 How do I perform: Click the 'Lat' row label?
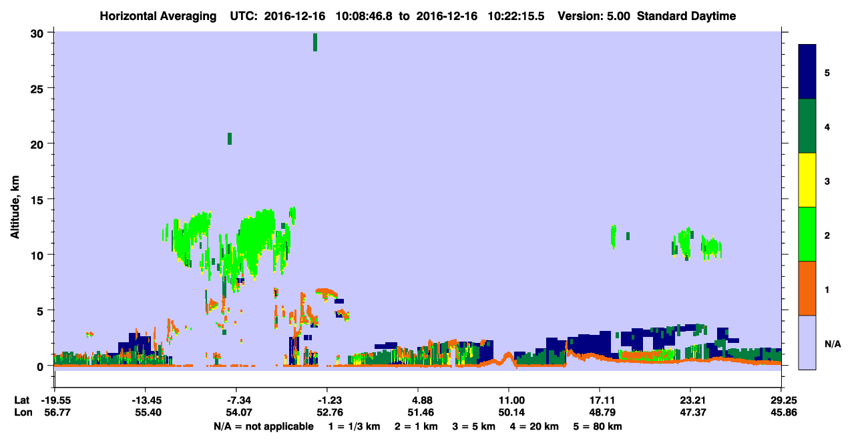tap(21, 400)
